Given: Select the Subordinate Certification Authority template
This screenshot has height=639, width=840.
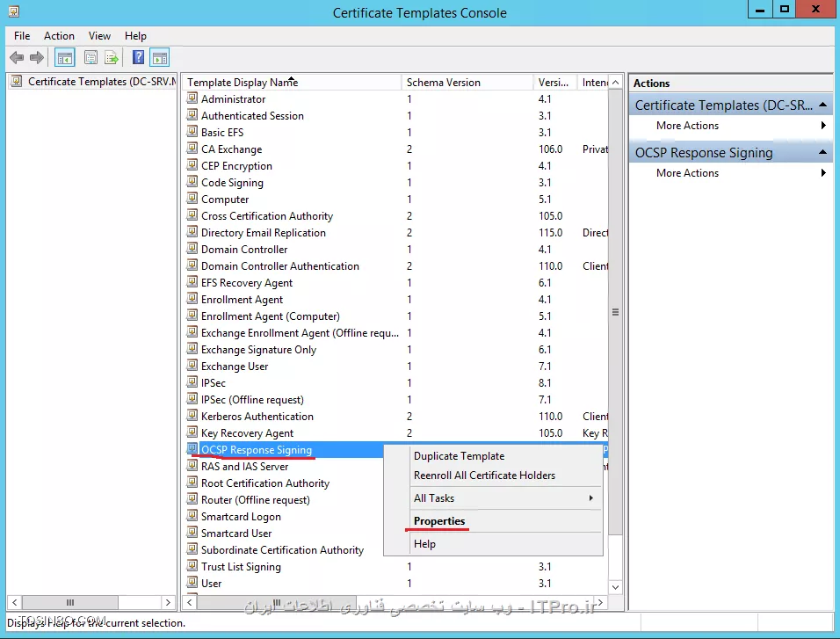Looking at the screenshot, I should [x=282, y=550].
